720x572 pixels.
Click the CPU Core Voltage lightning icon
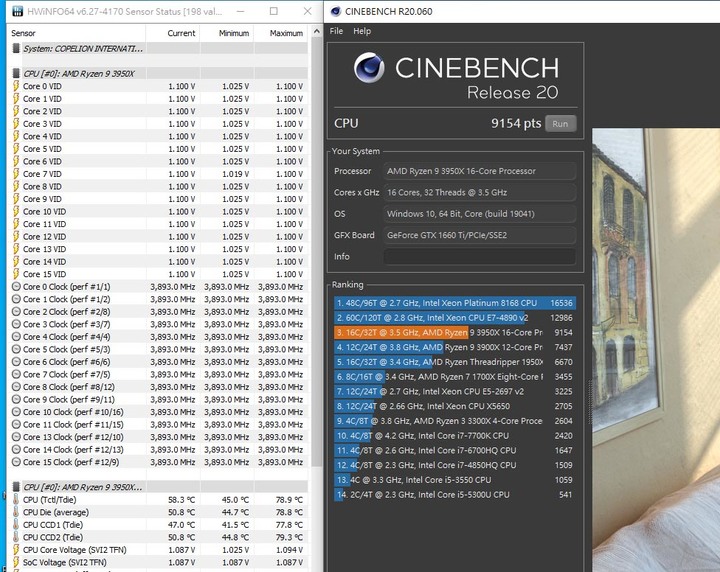pyautogui.click(x=16, y=550)
